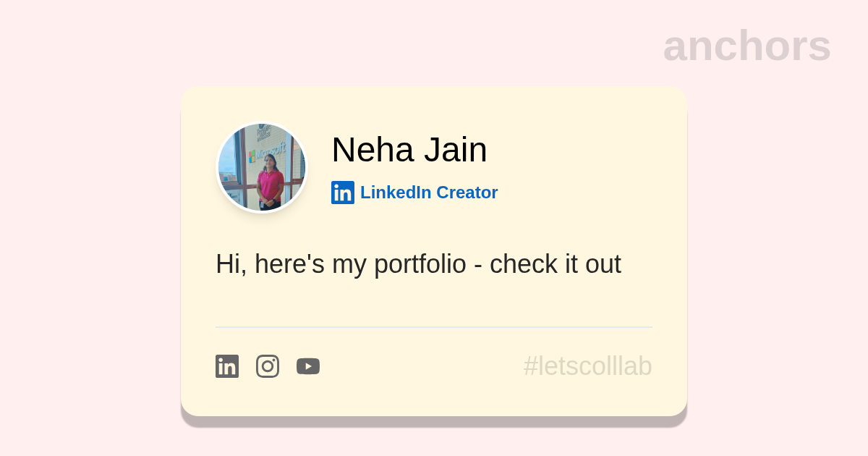This screenshot has width=868, height=456.
Task: Open the Instagram icon link
Action: click(268, 366)
